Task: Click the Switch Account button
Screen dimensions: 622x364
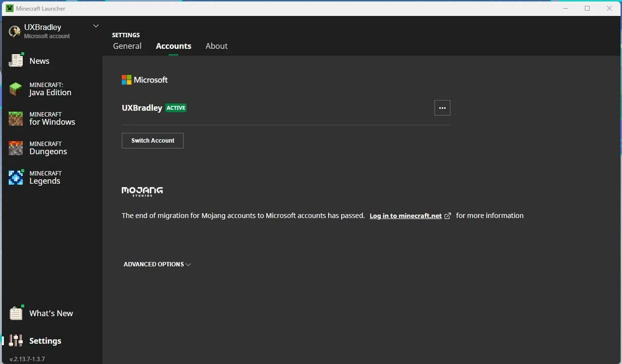Action: (x=153, y=141)
